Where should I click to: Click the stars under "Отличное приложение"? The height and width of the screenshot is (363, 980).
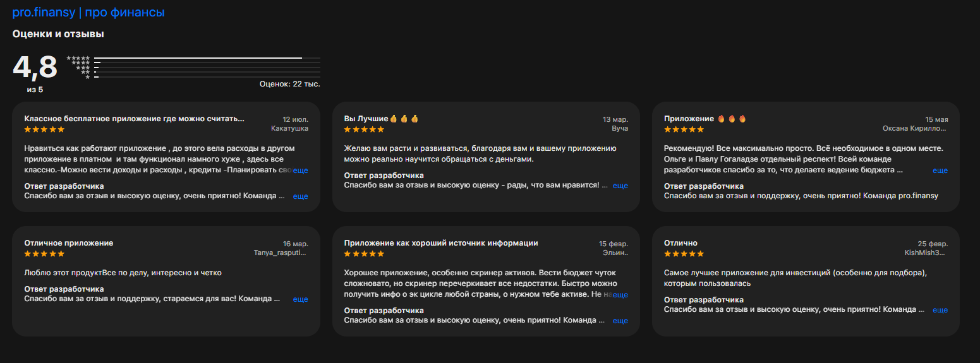[44, 254]
